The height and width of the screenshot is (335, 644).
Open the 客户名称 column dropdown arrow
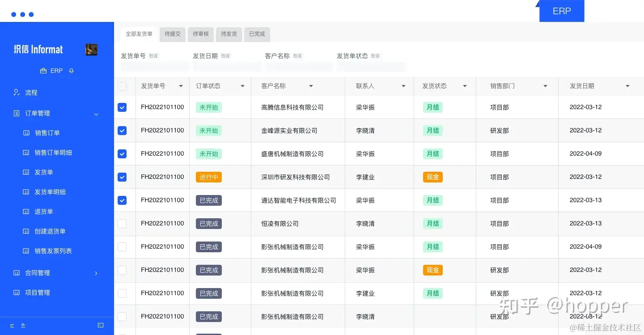tap(311, 86)
